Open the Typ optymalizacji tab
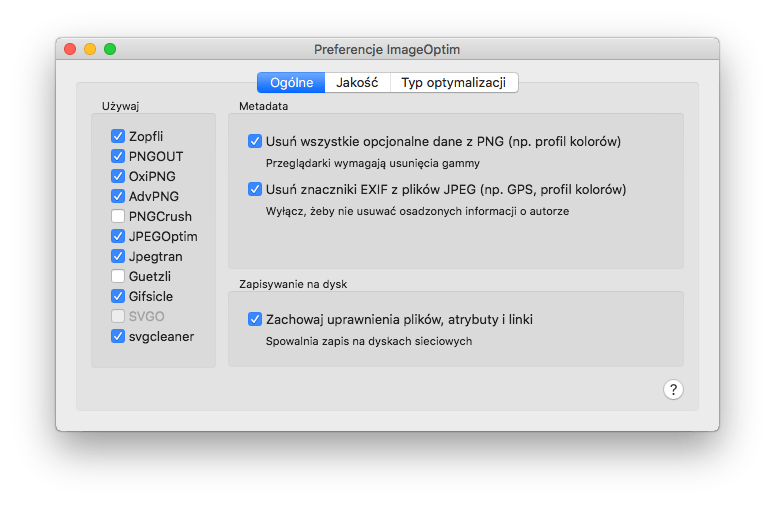775x505 pixels. click(453, 82)
